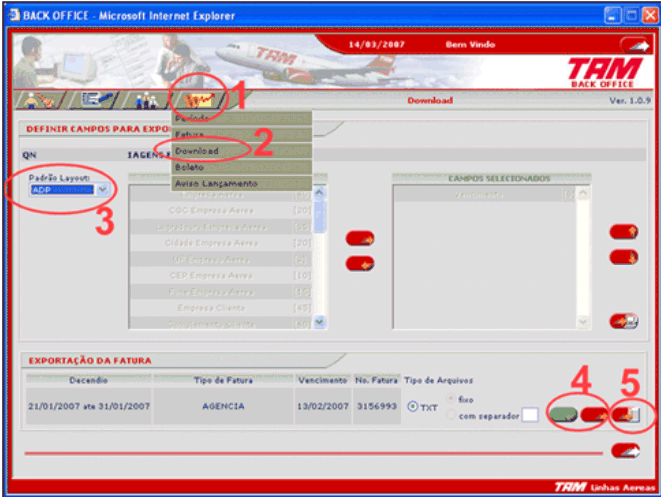Move selected field up button

pos(624,232)
